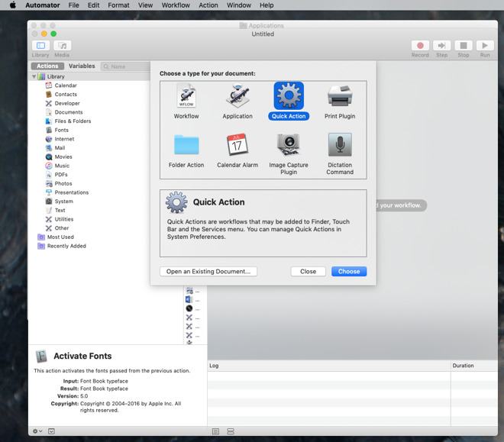Click the Duration column header in log
The image size is (504, 442).
point(474,366)
